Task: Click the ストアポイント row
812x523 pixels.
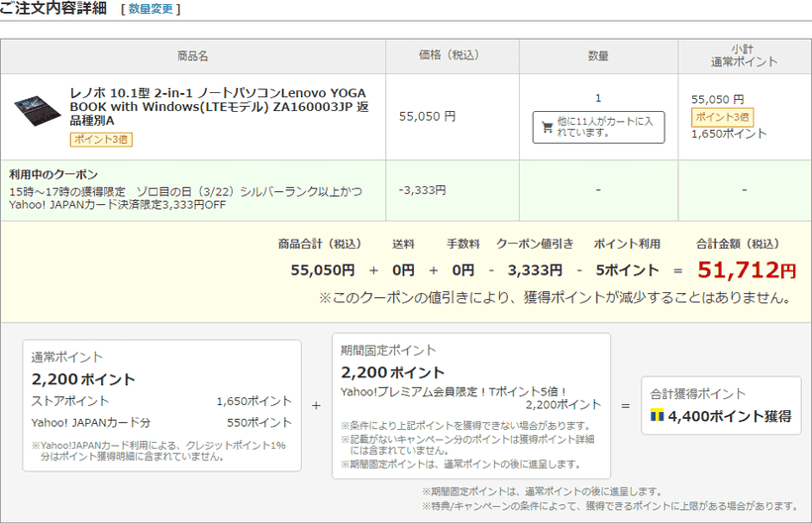Action: 161,401
